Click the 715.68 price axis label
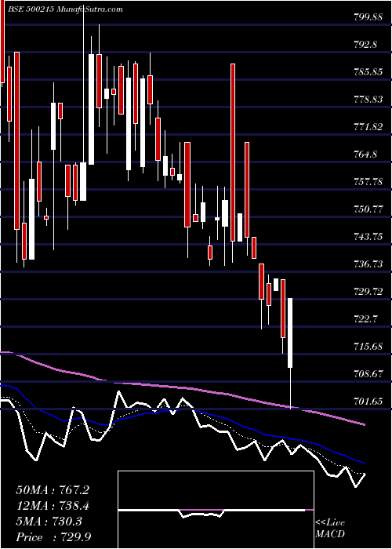The image size is (392, 549). 368,347
